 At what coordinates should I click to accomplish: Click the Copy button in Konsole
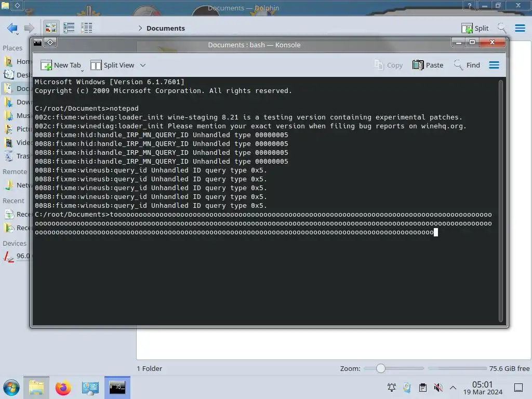click(389, 65)
